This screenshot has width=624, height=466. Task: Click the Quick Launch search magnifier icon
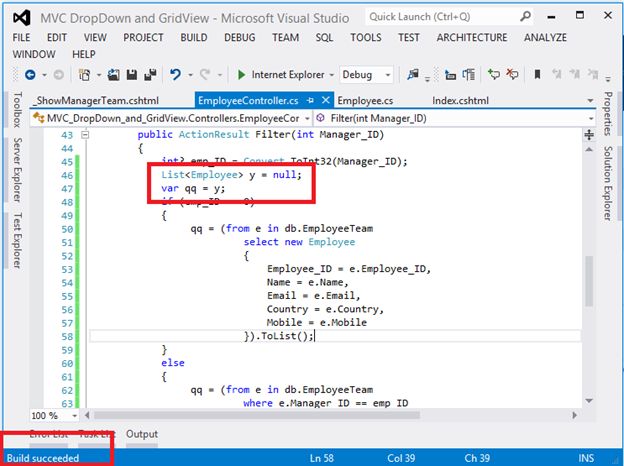pyautogui.click(x=525, y=17)
